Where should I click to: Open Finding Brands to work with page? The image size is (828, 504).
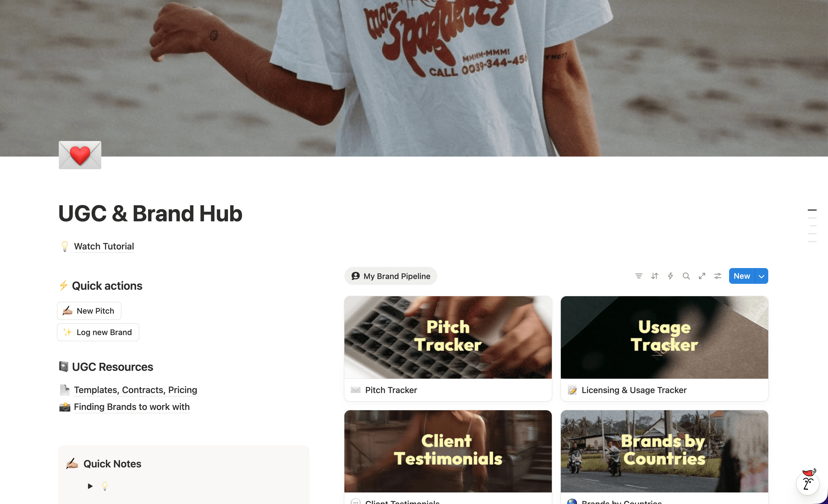coord(132,407)
